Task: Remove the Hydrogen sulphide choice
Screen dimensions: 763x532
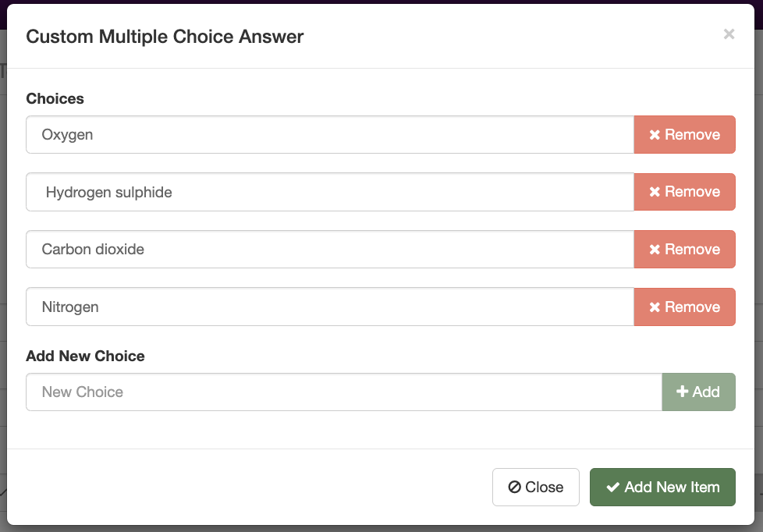Action: (684, 192)
